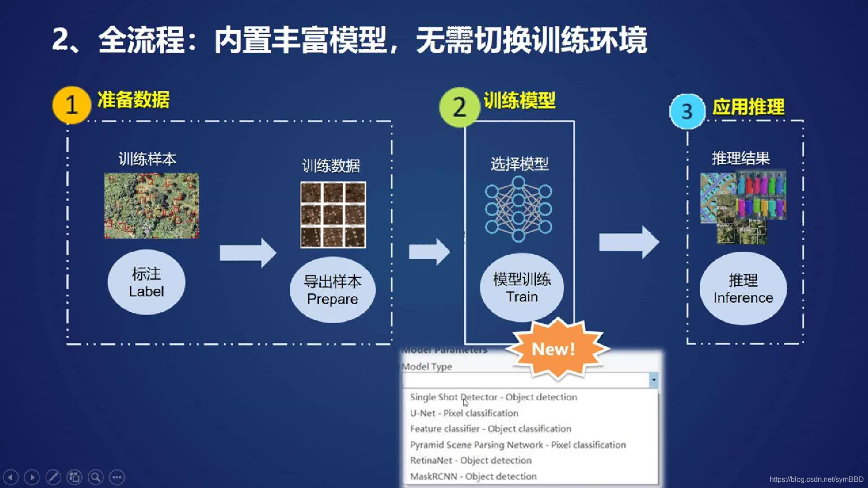This screenshot has width=868, height=488.
Task: Click the save/export icon in toolbar
Action: point(75,477)
